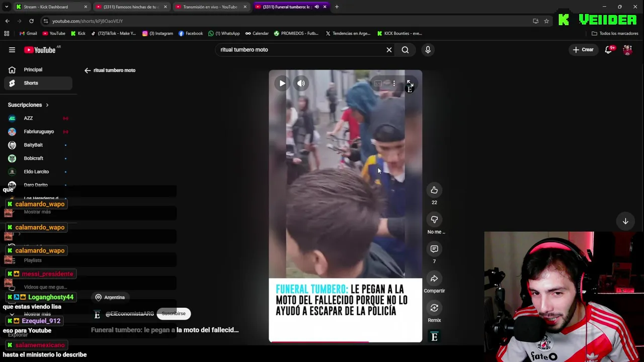Open the channel avatar below Remix

434,337
